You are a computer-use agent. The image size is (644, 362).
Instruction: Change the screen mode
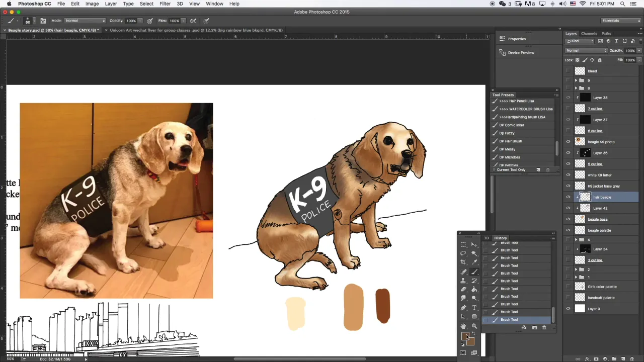tap(474, 352)
